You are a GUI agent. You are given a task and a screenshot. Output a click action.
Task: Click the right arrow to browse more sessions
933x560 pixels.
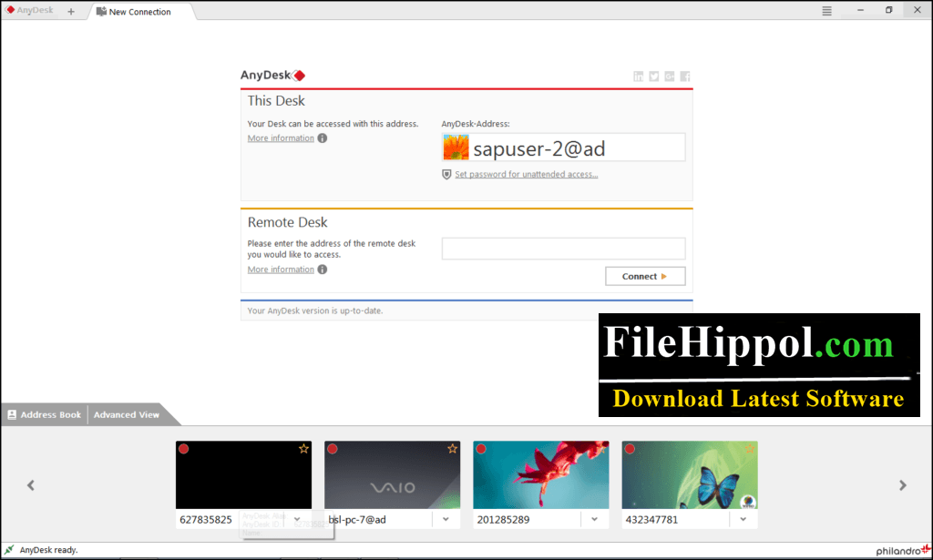[904, 484]
